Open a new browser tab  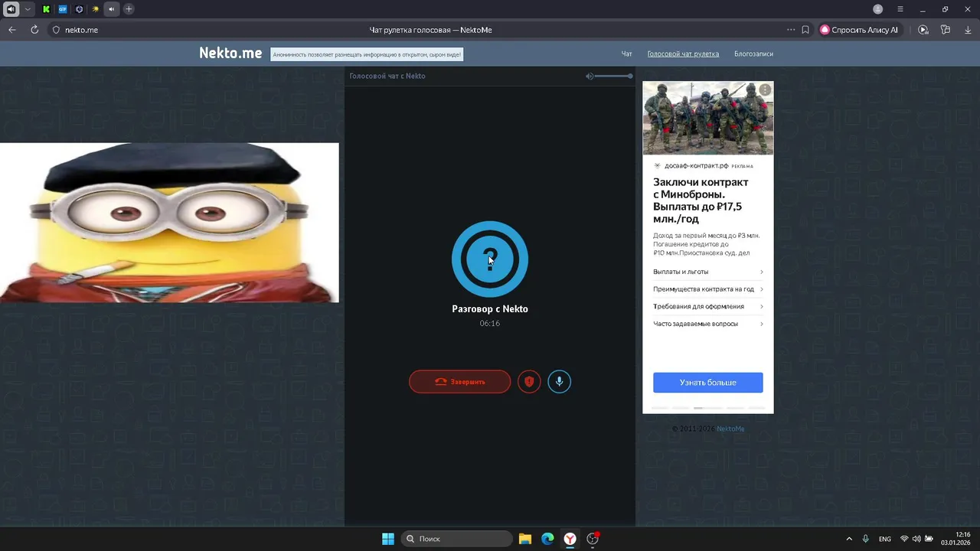pos(129,9)
